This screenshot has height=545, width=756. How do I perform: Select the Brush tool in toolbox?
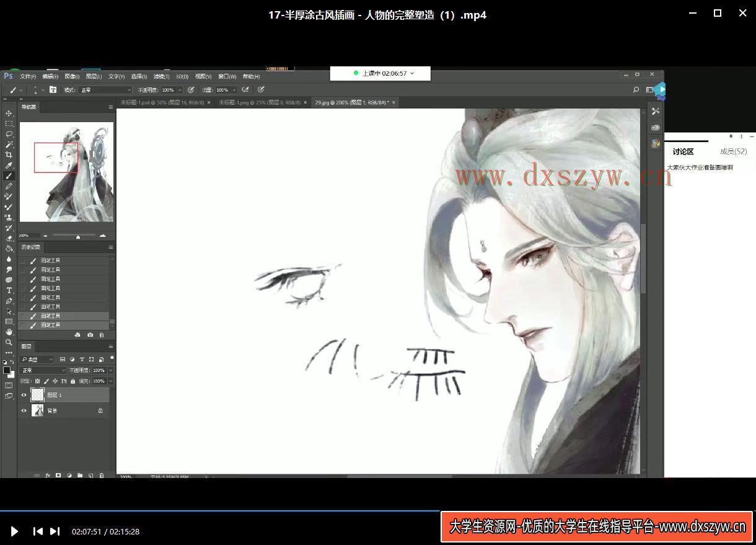coord(9,176)
